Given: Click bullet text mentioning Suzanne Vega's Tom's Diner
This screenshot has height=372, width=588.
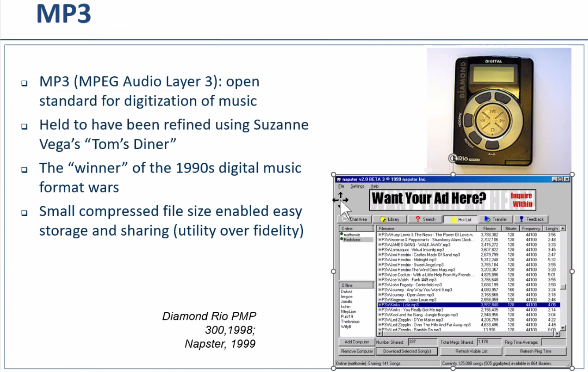Looking at the screenshot, I should tap(174, 134).
